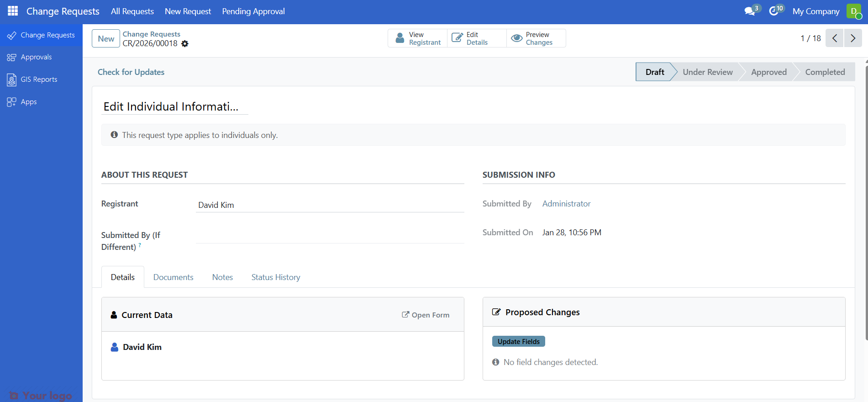This screenshot has height=402, width=868.
Task: Open Submitted By (If Different) field
Action: [x=330, y=236]
